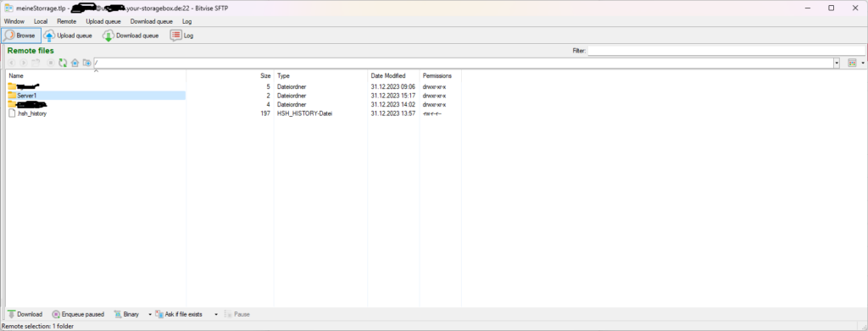This screenshot has width=868, height=331.
Task: Open the Local menu
Action: pos(41,21)
